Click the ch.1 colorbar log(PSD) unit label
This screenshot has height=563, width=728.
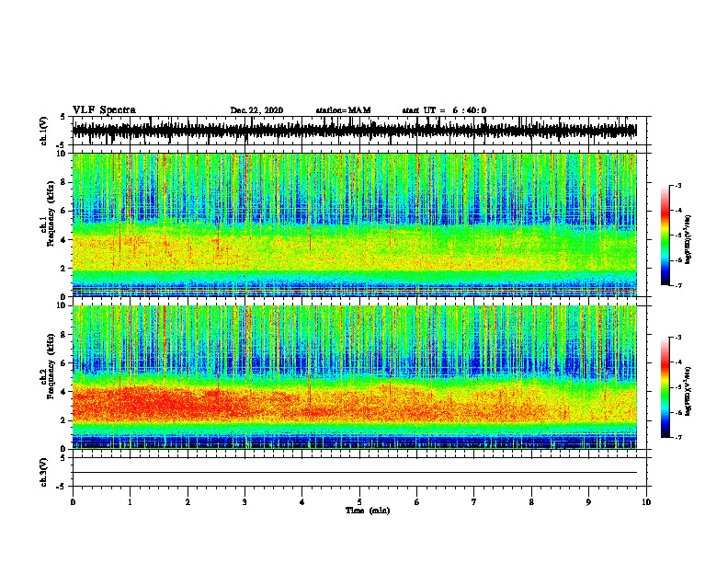click(x=688, y=239)
